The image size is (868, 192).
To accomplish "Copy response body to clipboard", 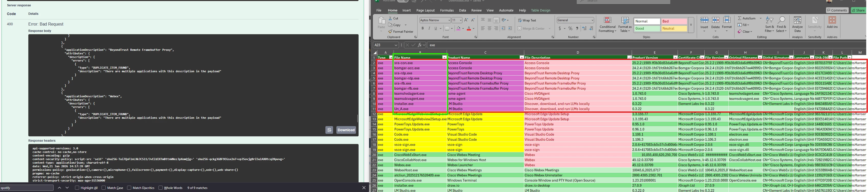I will (x=329, y=130).
